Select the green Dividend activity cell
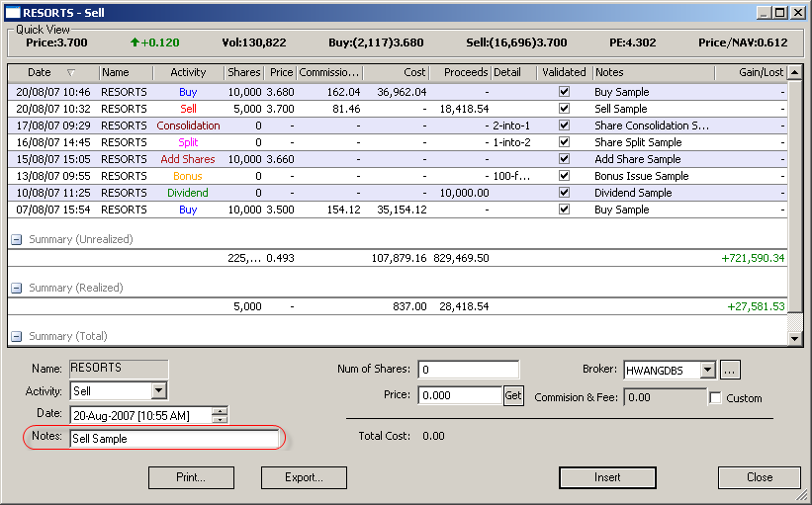The width and height of the screenshot is (812, 505). [x=188, y=193]
